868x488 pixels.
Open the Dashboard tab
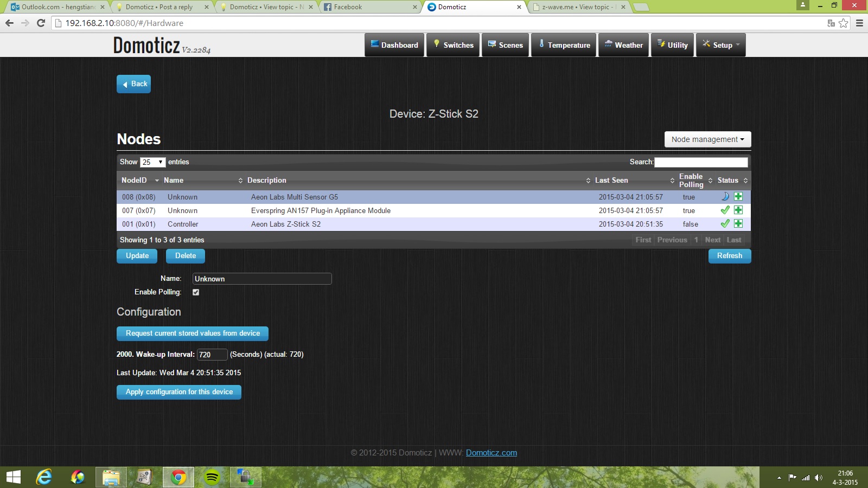click(x=395, y=45)
